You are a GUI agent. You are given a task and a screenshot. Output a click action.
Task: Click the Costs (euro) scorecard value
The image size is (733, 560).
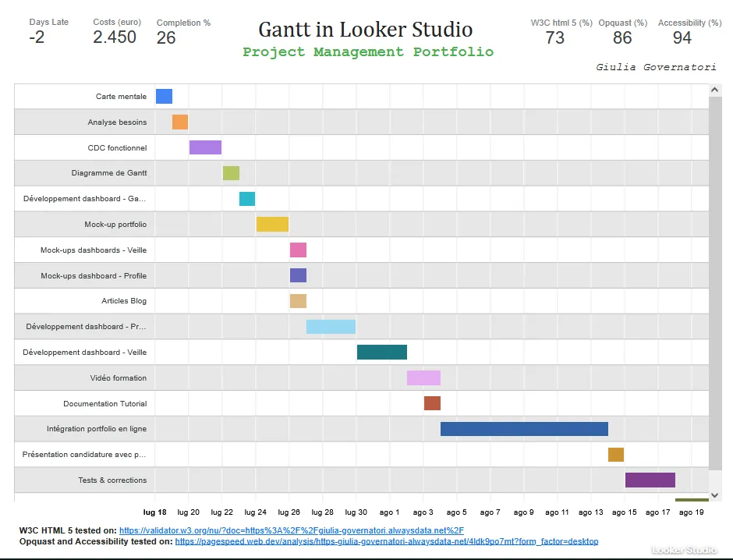click(x=115, y=37)
